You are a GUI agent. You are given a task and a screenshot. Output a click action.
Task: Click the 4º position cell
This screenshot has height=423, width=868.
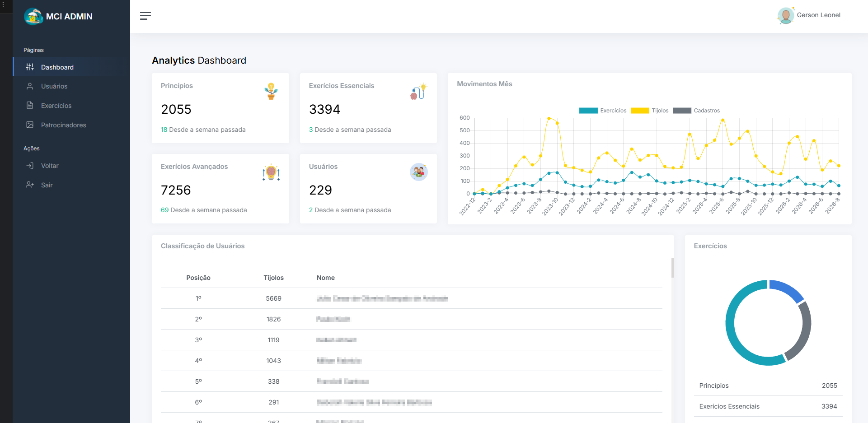(198, 361)
